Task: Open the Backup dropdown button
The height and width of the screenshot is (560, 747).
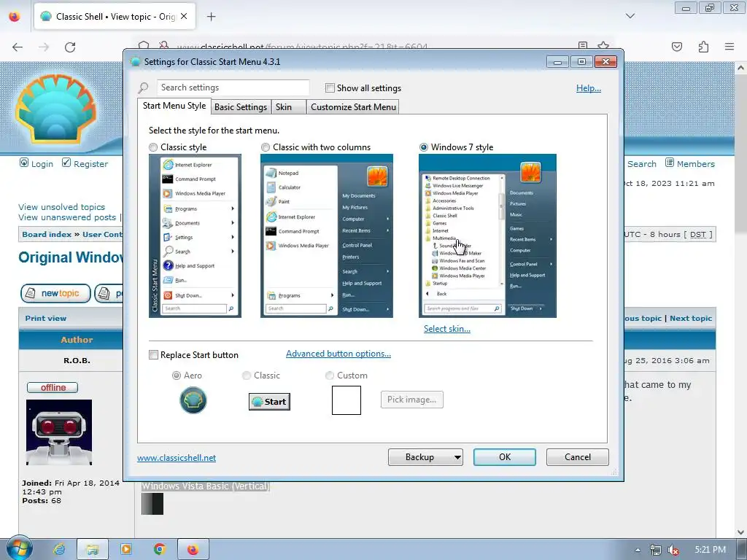Action: pos(425,457)
